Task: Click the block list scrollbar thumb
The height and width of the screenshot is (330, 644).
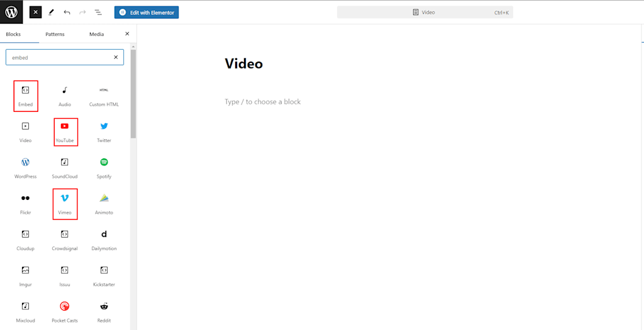Action: 133,94
